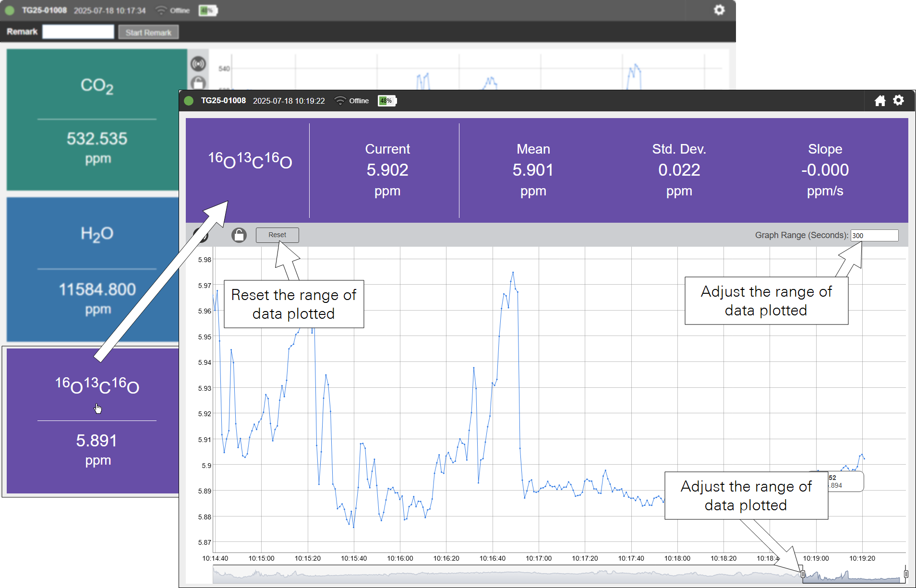The width and height of the screenshot is (916, 588).
Task: Click Slope value -0.000 ppm/s
Action: [825, 170]
